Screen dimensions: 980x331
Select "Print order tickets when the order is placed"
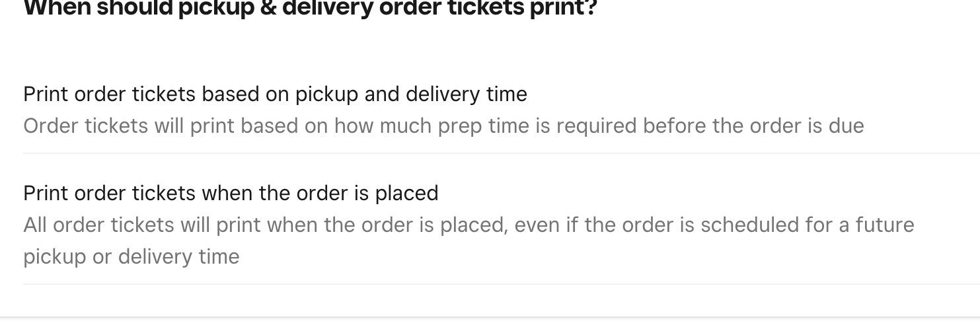pos(231,193)
